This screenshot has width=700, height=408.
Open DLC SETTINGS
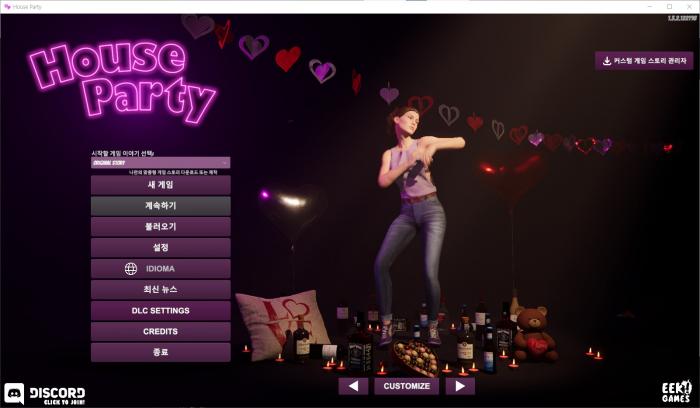pos(161,310)
